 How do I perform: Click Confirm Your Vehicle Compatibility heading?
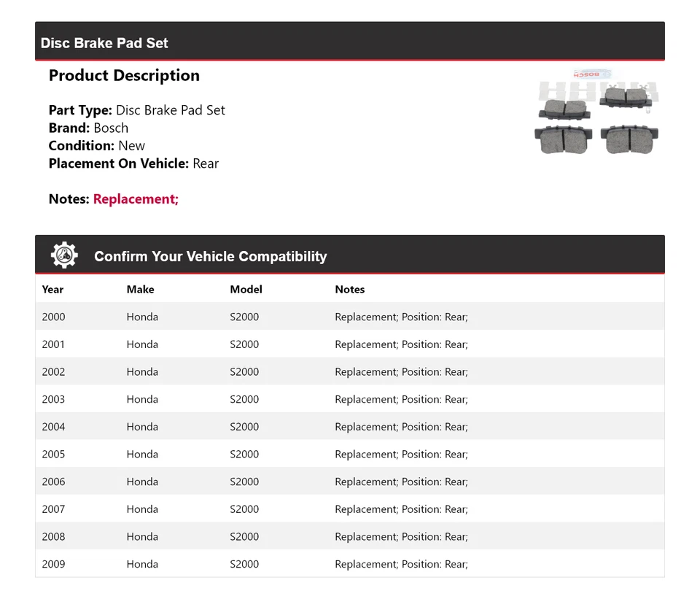pyautogui.click(x=210, y=256)
